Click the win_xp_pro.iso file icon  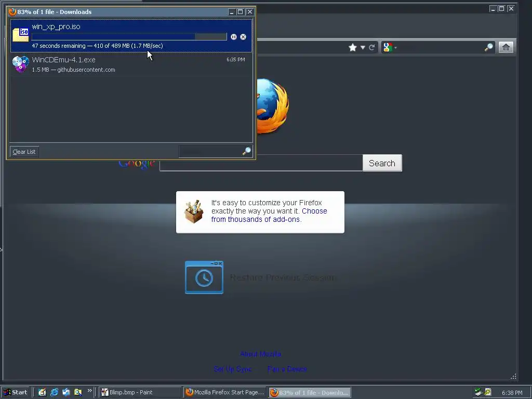[x=21, y=35]
